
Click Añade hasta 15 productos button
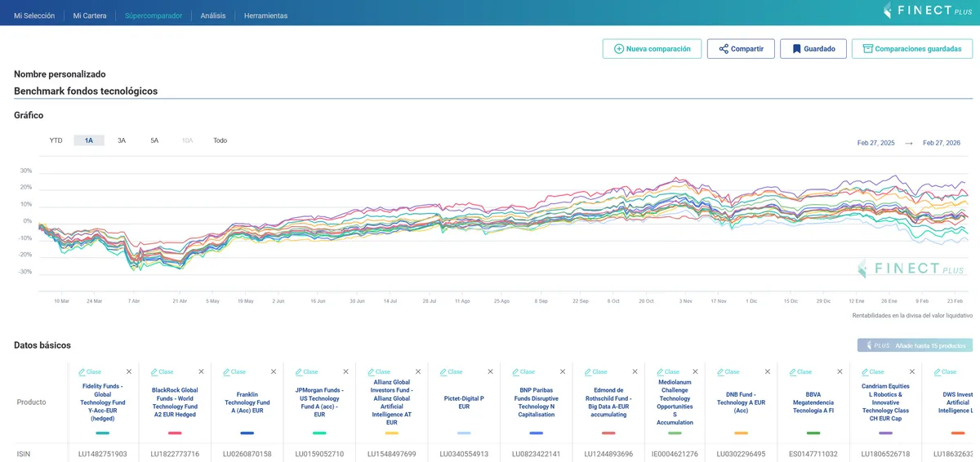pos(915,345)
